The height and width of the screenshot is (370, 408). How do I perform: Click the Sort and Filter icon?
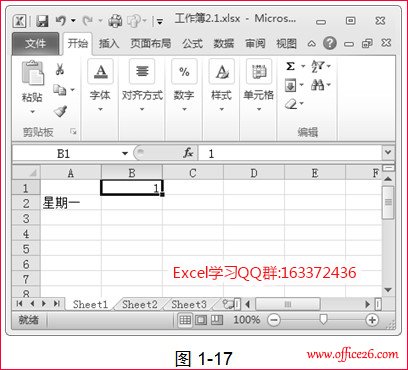pyautogui.click(x=317, y=66)
